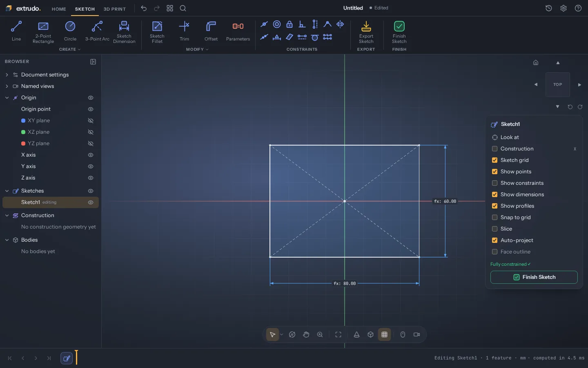This screenshot has width=588, height=368.
Task: Apply the concentric constraint
Action: pos(277,25)
